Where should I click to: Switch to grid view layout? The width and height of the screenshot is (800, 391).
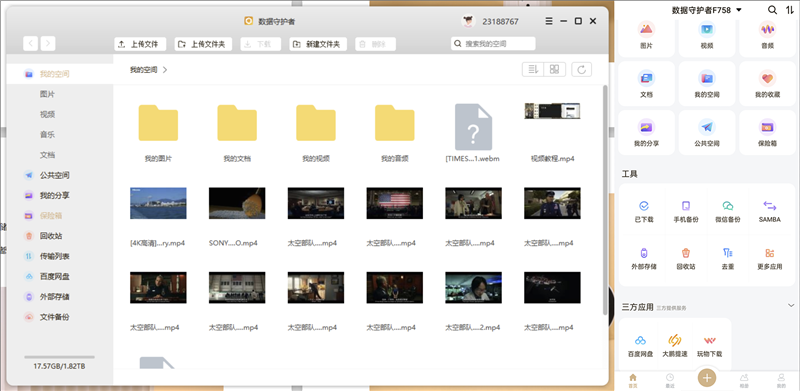click(x=555, y=69)
